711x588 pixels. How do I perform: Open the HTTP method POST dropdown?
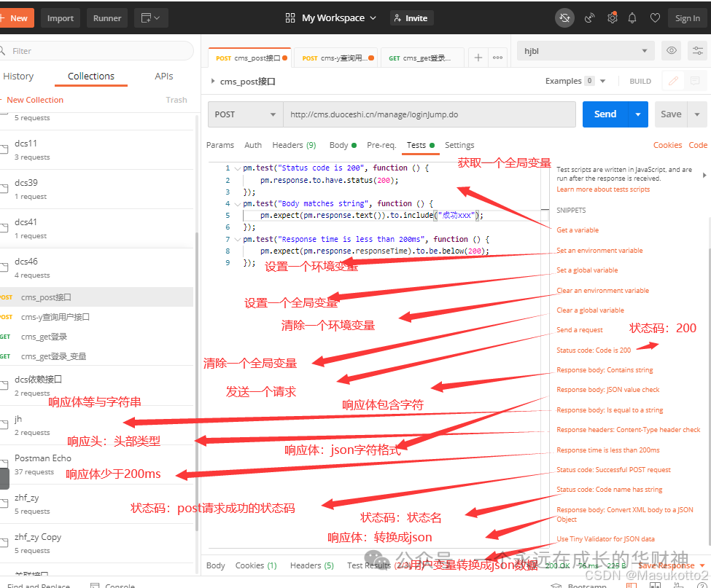(x=245, y=114)
